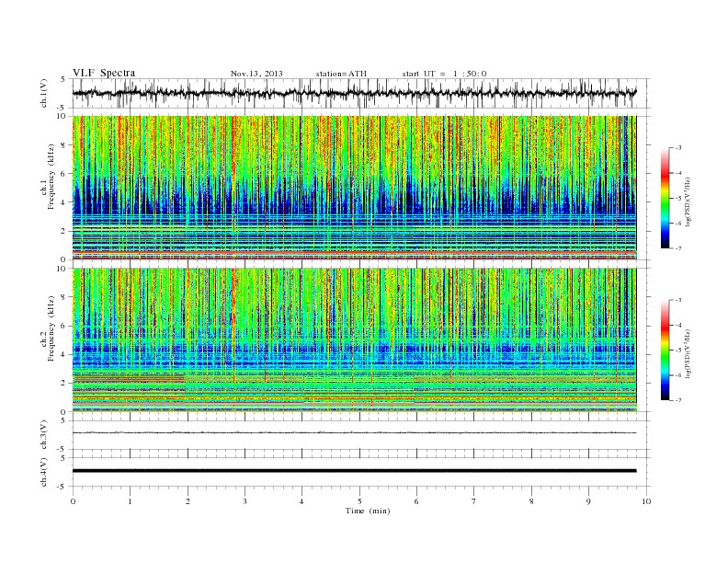Click the ch.2 spectrogram color bar
728x563 pixels.
[665, 350]
